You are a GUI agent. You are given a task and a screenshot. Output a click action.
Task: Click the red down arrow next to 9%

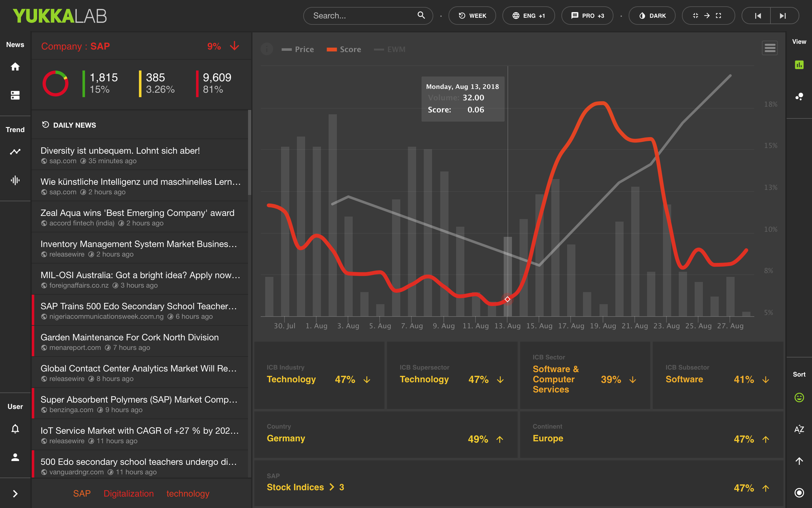click(x=234, y=46)
